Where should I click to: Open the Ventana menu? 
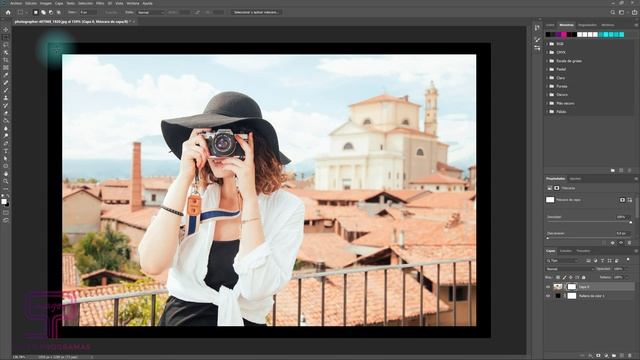tap(133, 3)
